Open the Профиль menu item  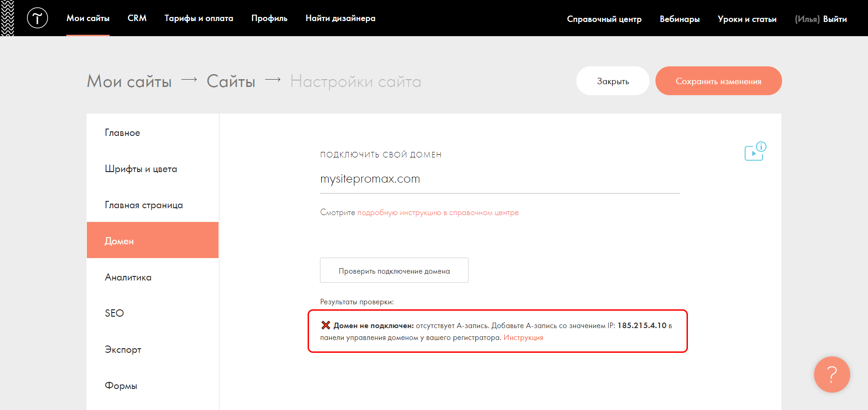tap(269, 18)
